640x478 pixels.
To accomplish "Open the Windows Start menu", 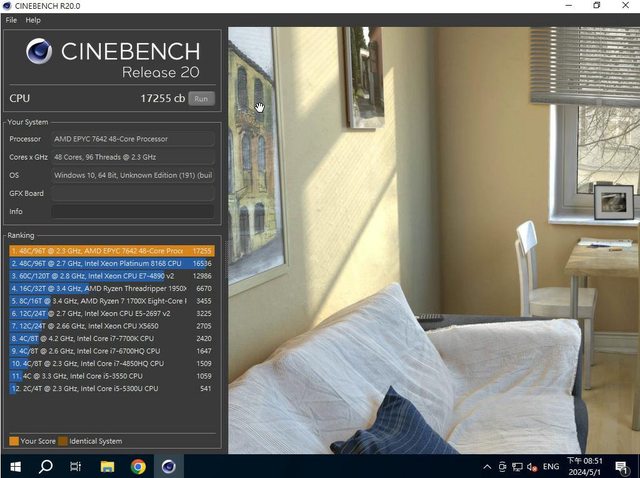I will pos(16,466).
